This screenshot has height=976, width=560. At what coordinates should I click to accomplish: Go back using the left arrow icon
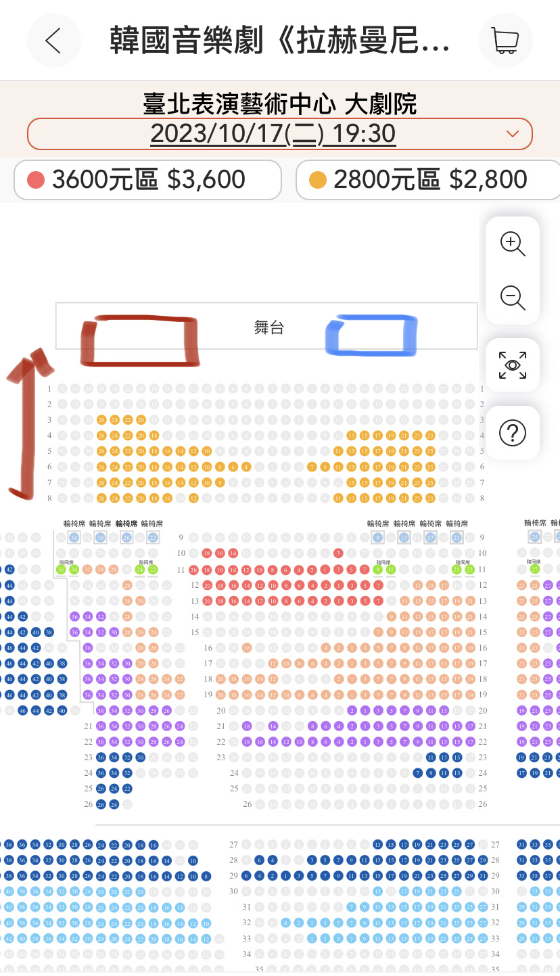click(53, 41)
